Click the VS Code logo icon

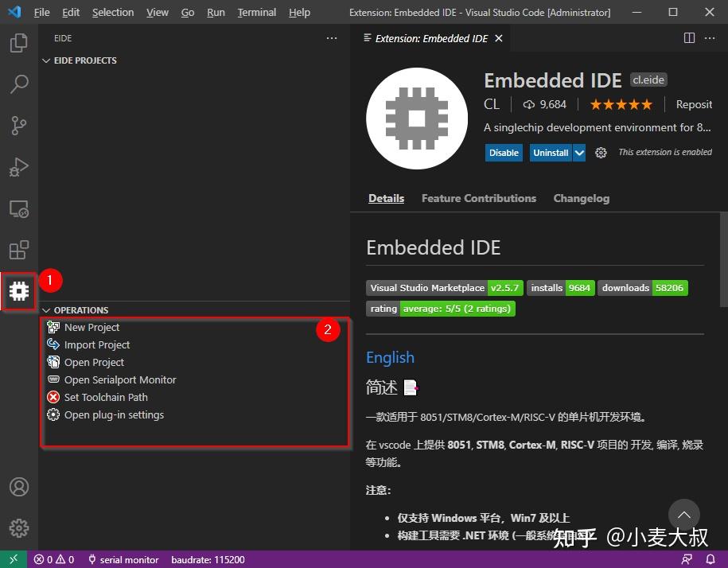15,12
